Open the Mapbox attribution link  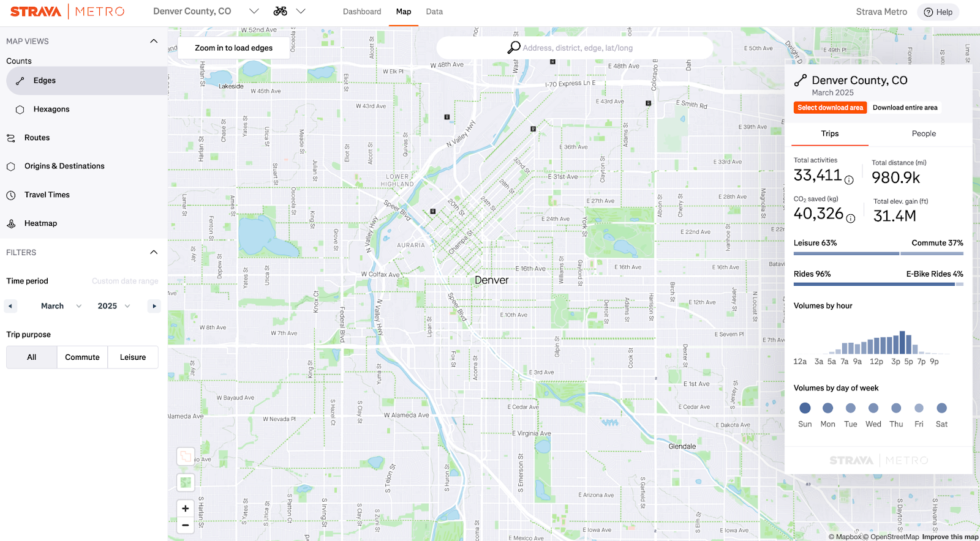845,537
